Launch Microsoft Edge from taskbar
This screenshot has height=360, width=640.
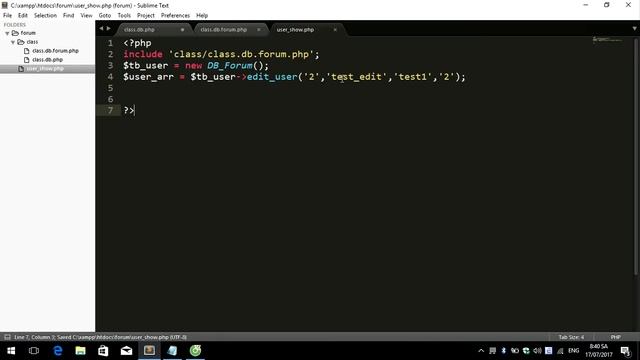[x=58, y=351]
